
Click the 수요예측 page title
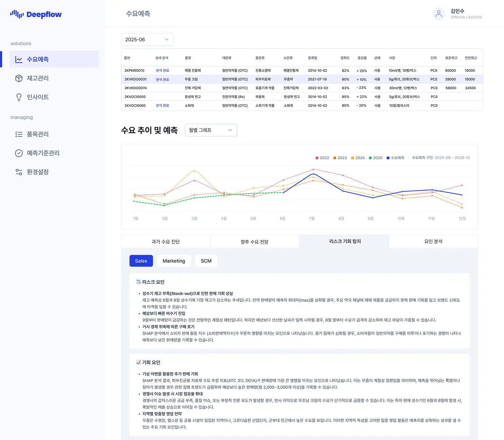pyautogui.click(x=138, y=14)
